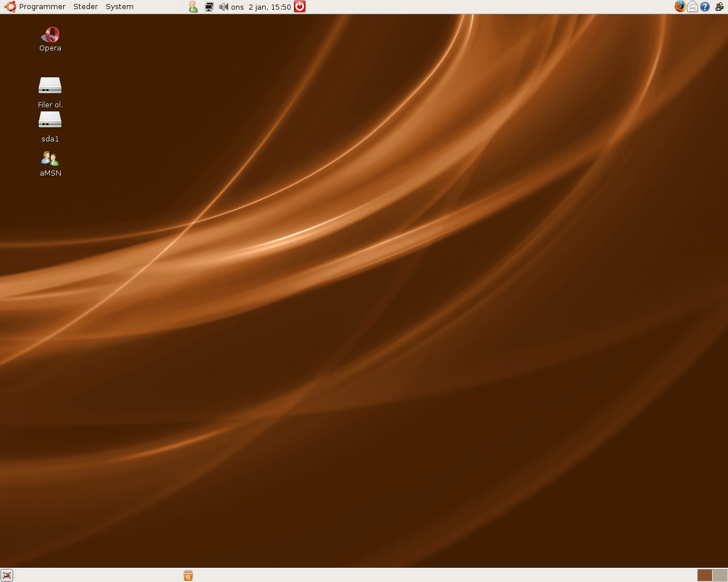This screenshot has height=582, width=728.
Task: Click the panel tray icon right of help
Action: tap(719, 7)
